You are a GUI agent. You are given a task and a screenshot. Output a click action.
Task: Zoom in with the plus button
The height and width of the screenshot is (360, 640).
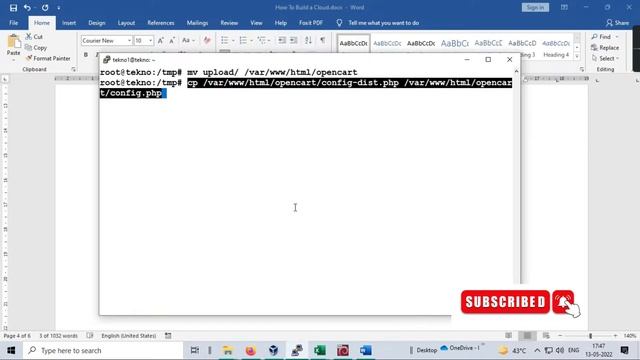click(x=615, y=336)
